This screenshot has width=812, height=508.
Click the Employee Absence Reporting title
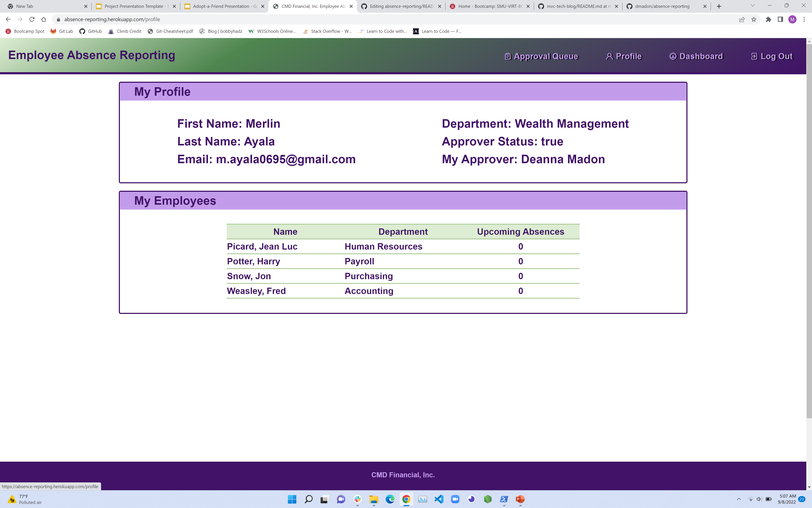pos(92,55)
